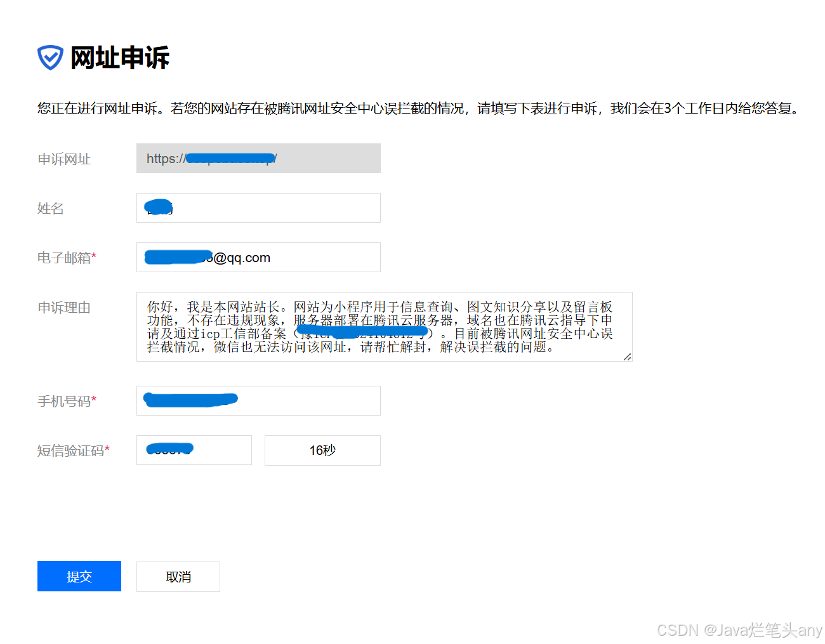Focus the 姓名 name input field

click(x=258, y=208)
